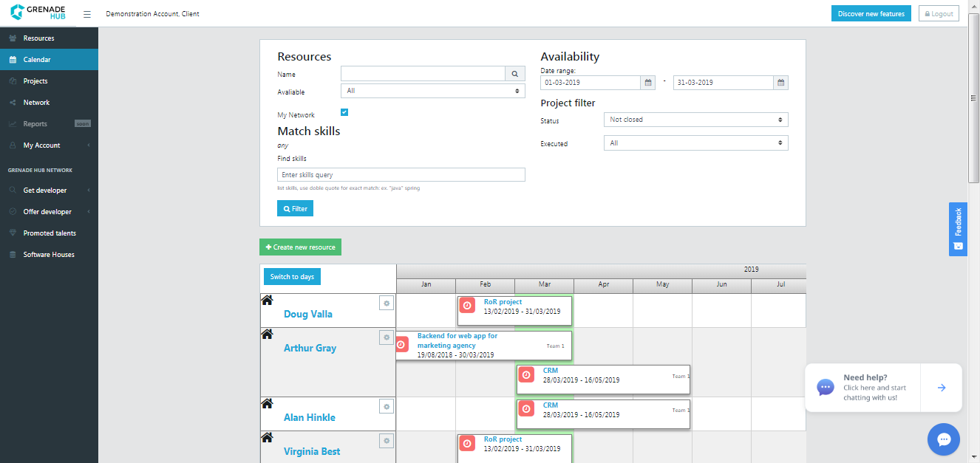The height and width of the screenshot is (463, 980).
Task: Open the start date calendar picker
Action: pos(648,83)
